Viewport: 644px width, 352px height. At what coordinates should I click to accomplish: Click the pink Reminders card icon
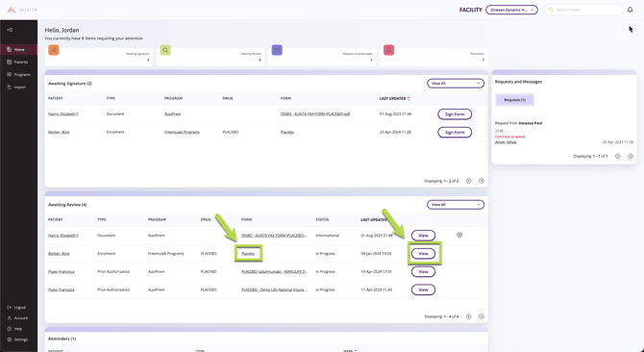click(x=388, y=50)
